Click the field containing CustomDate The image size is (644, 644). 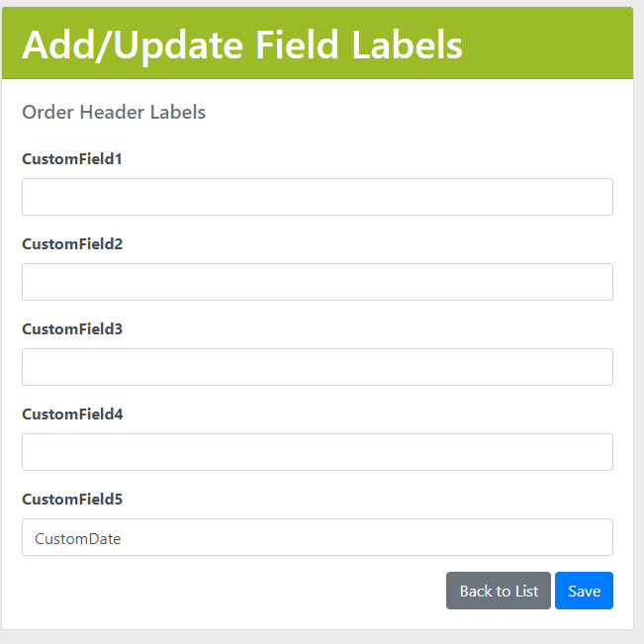point(317,537)
